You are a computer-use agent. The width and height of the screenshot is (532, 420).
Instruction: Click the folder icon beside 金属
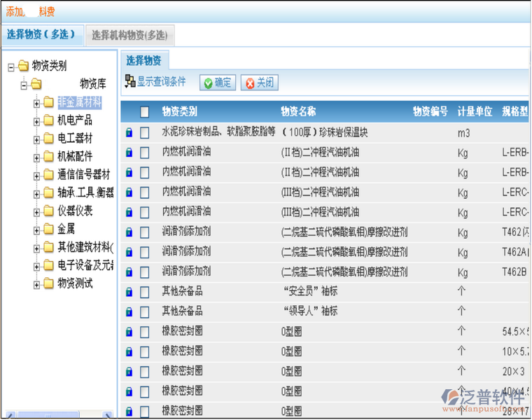click(48, 229)
